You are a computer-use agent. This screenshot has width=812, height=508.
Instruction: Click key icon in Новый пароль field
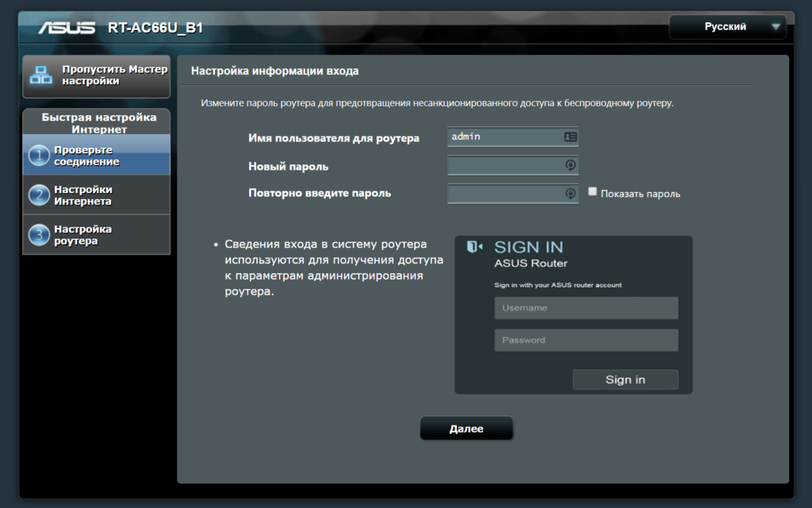(x=570, y=165)
